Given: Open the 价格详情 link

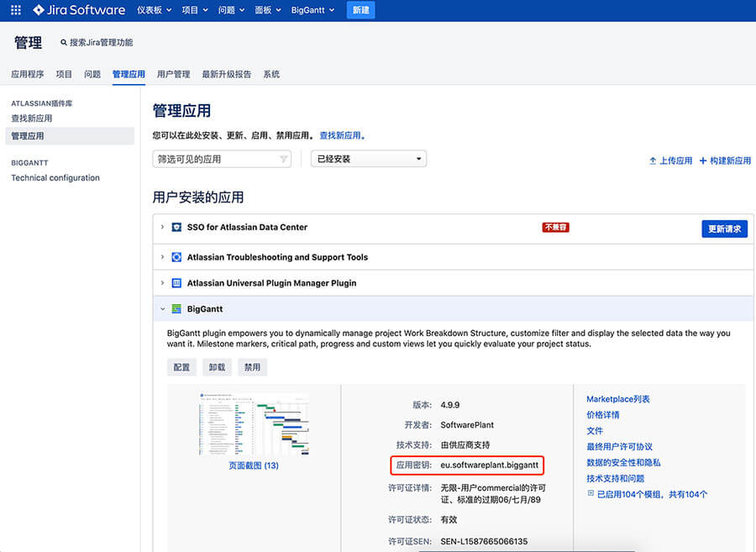Looking at the screenshot, I should [602, 414].
